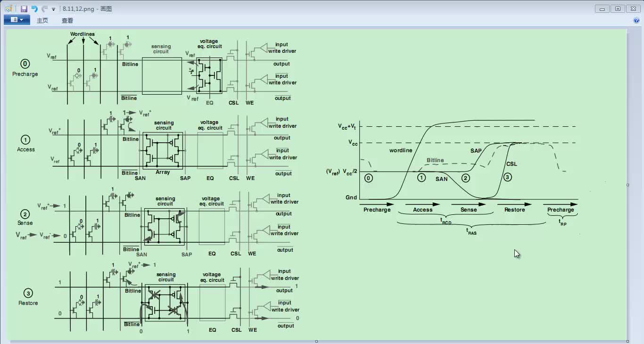The image size is (644, 344).
Task: Click the lowercase 'wordline' curve label
Action: [401, 150]
